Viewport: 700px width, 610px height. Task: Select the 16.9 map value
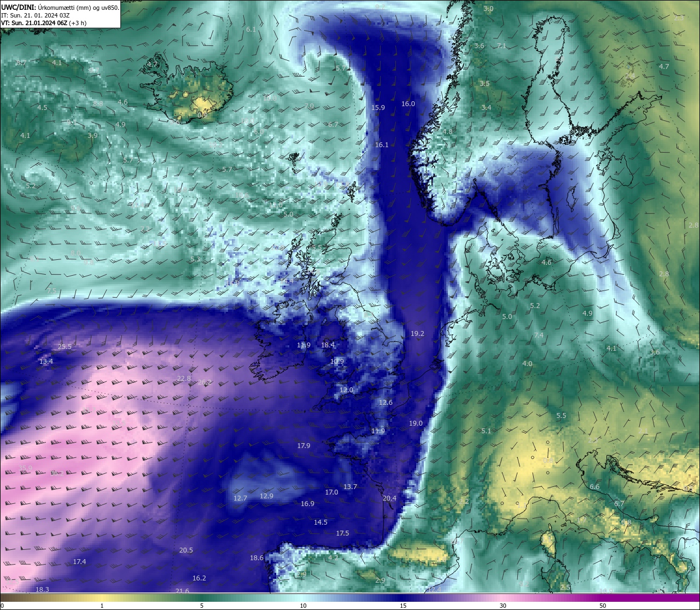[307, 503]
